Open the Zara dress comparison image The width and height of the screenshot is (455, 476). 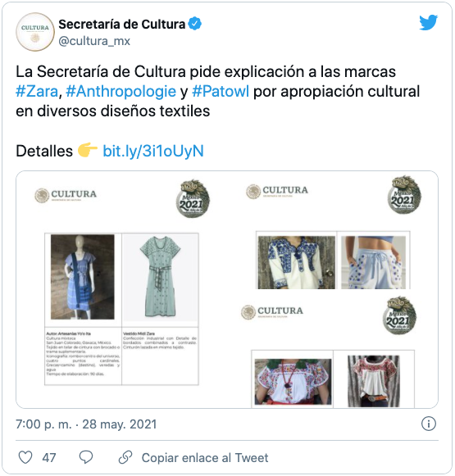tap(121, 289)
